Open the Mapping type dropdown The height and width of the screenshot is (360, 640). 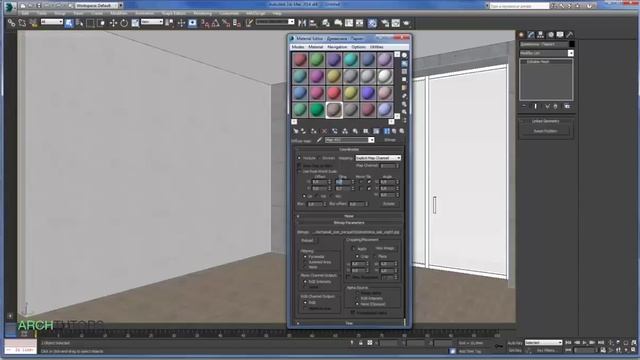pyautogui.click(x=378, y=158)
